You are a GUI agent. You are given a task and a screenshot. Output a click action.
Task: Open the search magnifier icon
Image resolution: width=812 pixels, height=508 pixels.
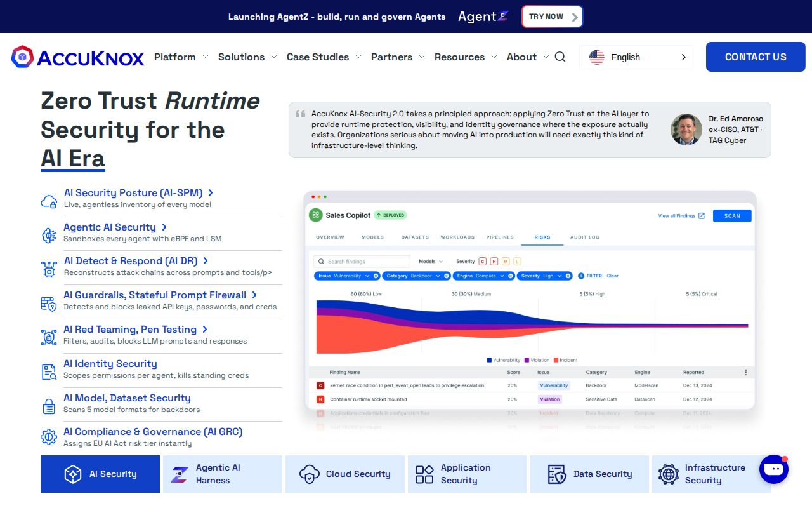(x=560, y=57)
